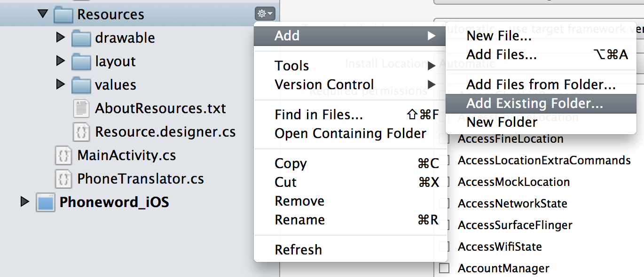Click the drawable folder icon

(x=81, y=38)
